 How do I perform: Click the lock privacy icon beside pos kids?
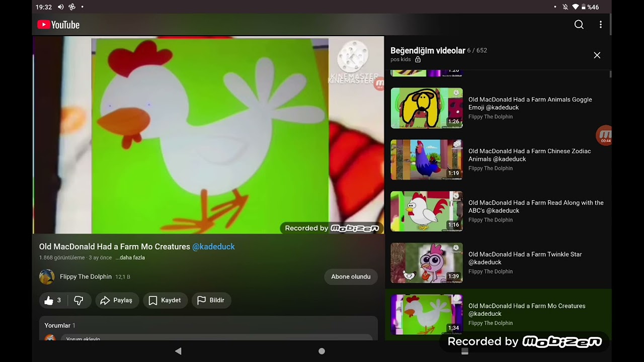click(418, 59)
